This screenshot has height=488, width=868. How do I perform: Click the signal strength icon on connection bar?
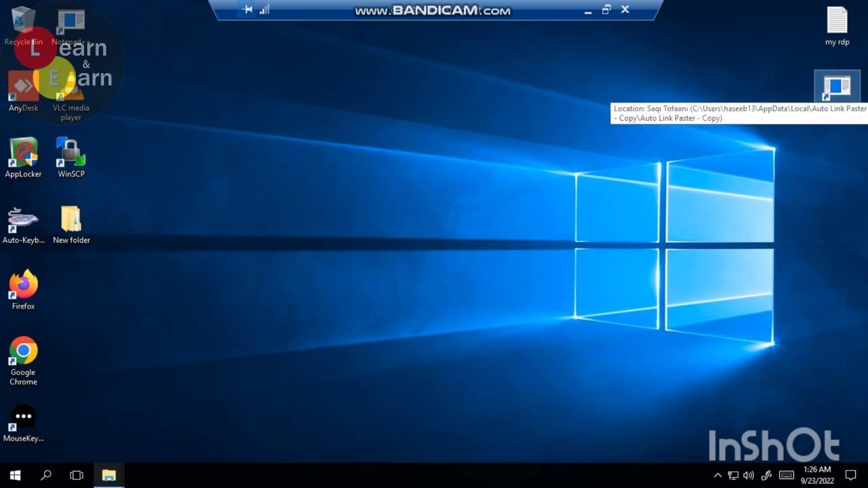(x=264, y=9)
